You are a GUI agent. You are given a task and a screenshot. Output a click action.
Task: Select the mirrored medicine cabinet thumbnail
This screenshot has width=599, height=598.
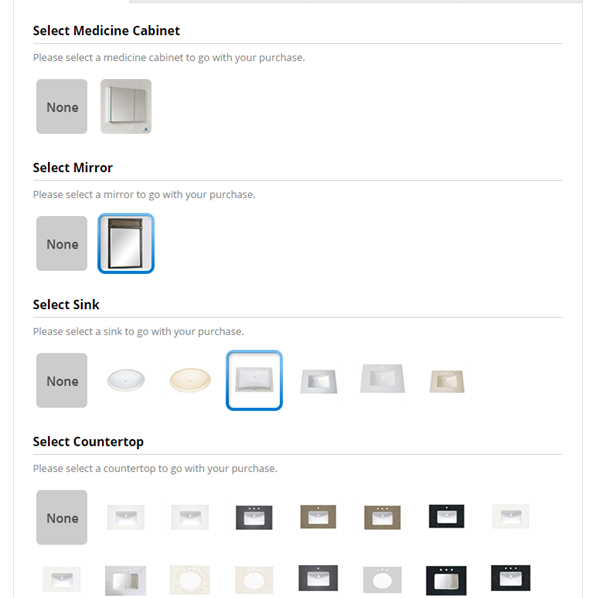click(126, 106)
